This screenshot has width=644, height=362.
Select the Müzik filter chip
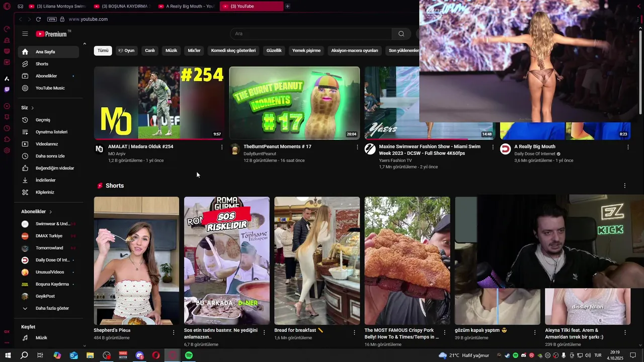(x=172, y=50)
